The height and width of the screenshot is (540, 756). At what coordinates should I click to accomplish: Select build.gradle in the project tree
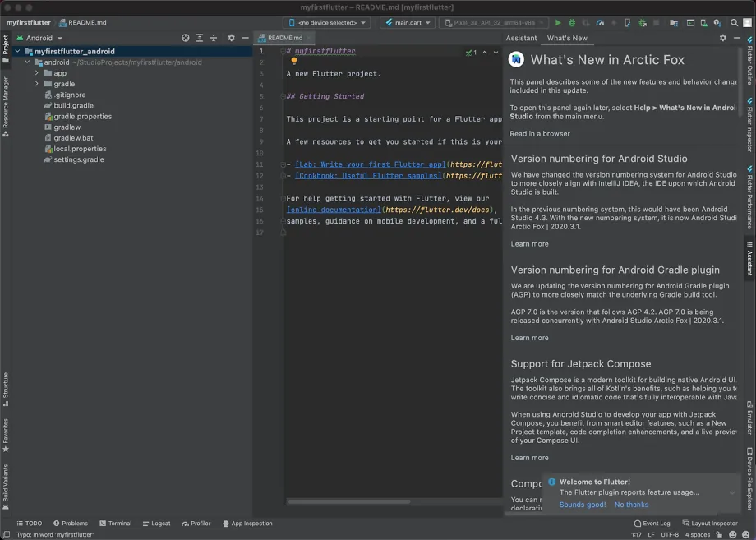pos(73,105)
